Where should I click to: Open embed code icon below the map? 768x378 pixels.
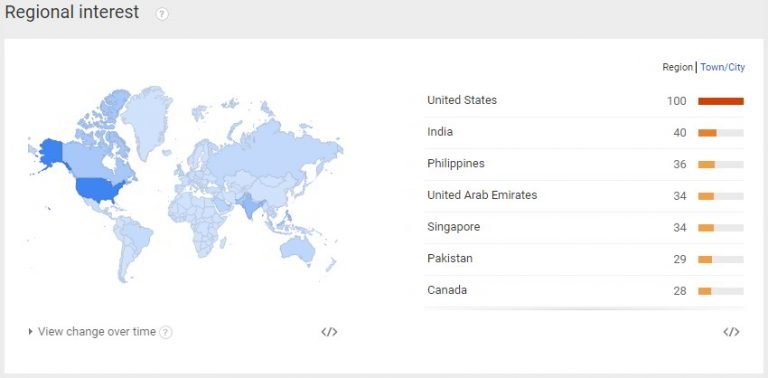click(329, 332)
